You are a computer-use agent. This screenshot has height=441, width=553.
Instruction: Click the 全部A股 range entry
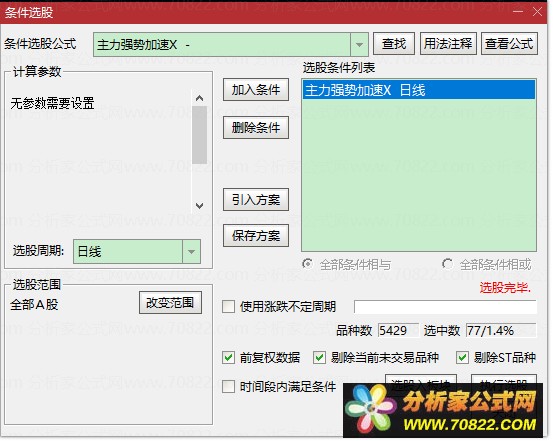point(34,304)
